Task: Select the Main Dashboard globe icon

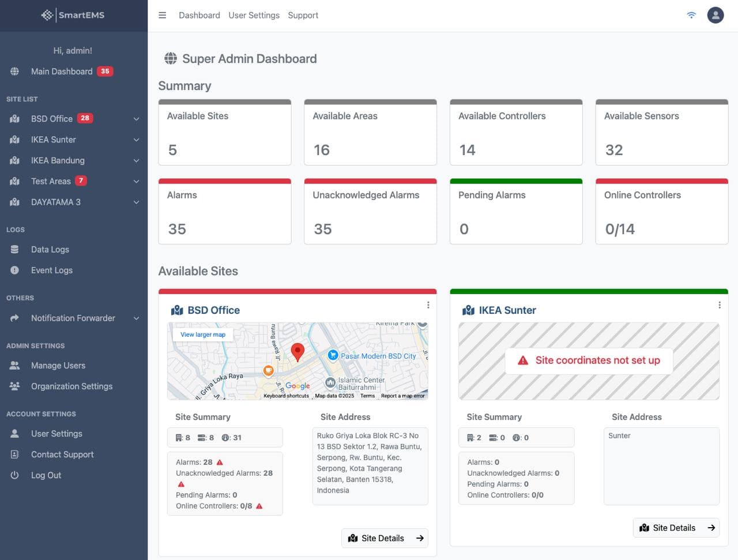Action: 14,71
